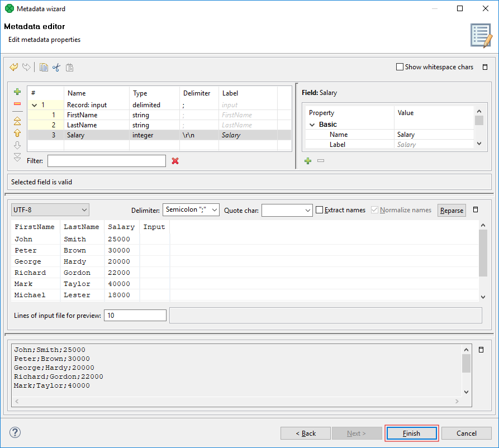
Task: Open the Quote char dropdown
Action: coord(287,210)
